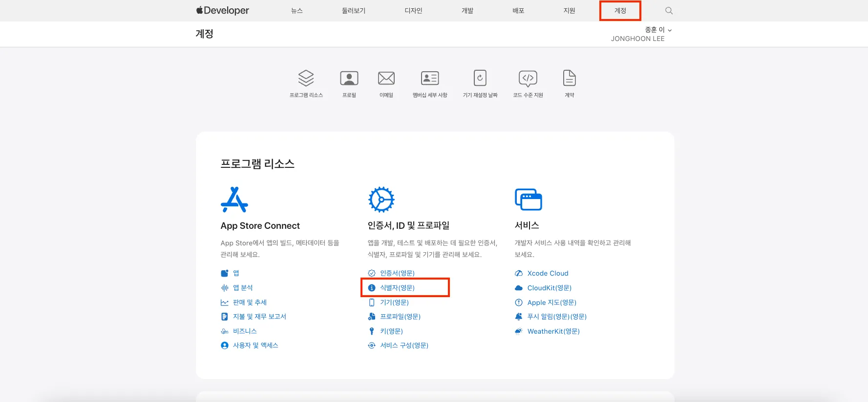Open the 계약 document icon
Screen dimensions: 868x402
[x=570, y=78]
